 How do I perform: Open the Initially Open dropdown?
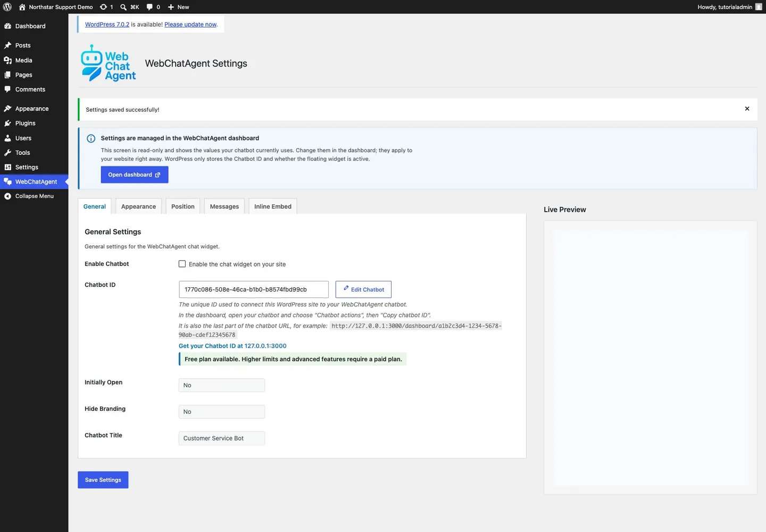[x=222, y=385]
